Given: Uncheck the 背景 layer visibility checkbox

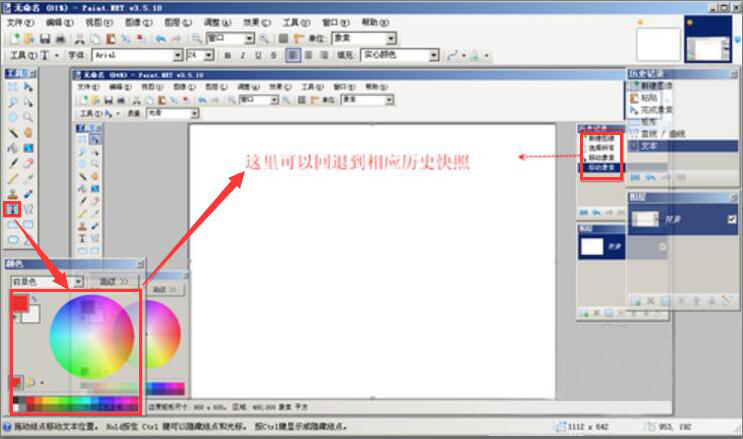Looking at the screenshot, I should (x=732, y=219).
